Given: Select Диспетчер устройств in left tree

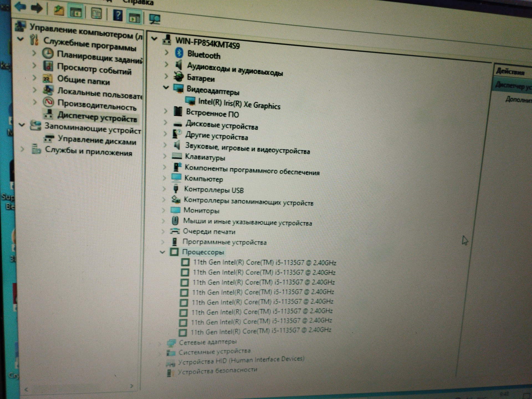Looking at the screenshot, I should pos(97,117).
